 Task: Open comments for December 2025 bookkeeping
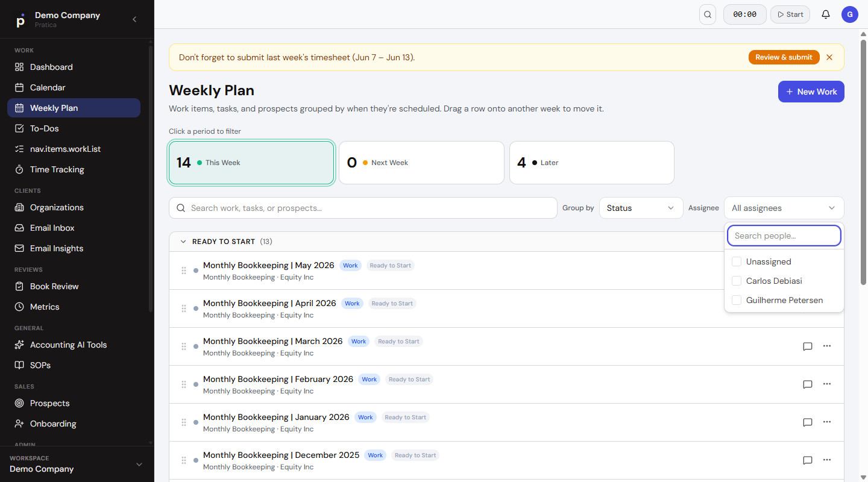(x=808, y=460)
